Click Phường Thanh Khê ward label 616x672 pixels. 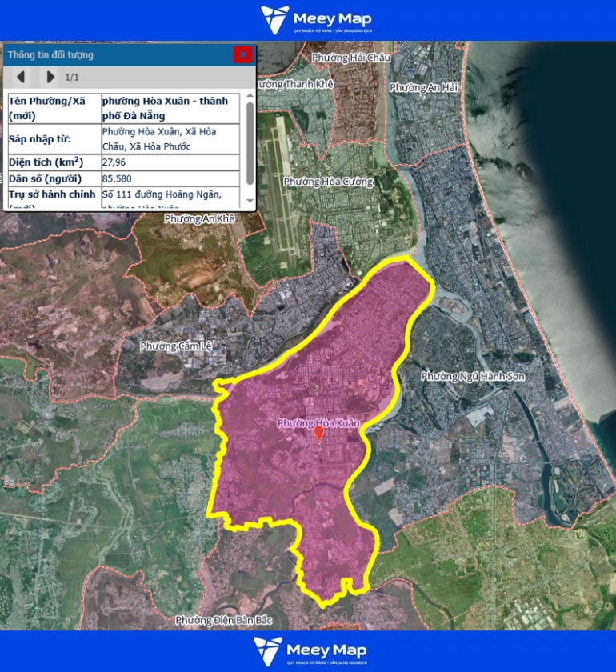[294, 84]
